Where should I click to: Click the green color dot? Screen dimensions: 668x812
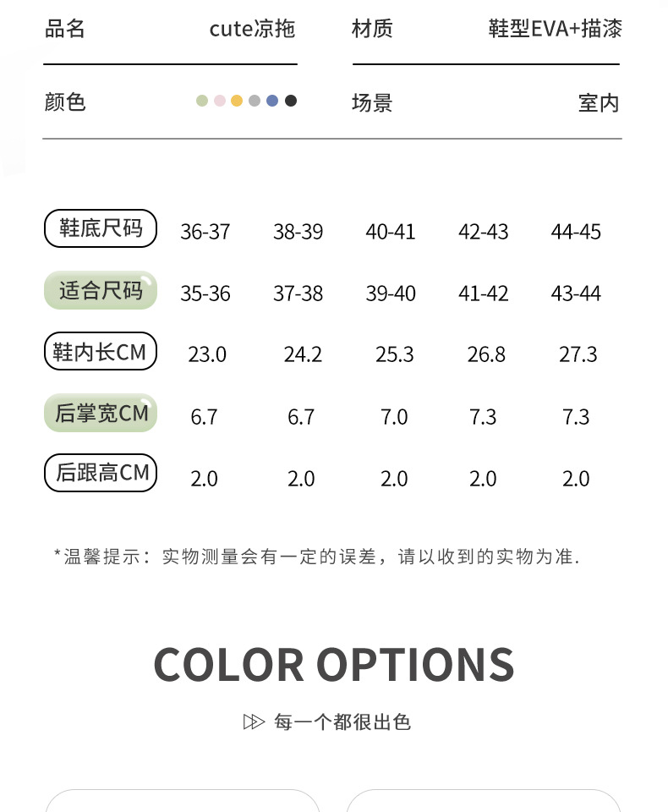(x=202, y=101)
